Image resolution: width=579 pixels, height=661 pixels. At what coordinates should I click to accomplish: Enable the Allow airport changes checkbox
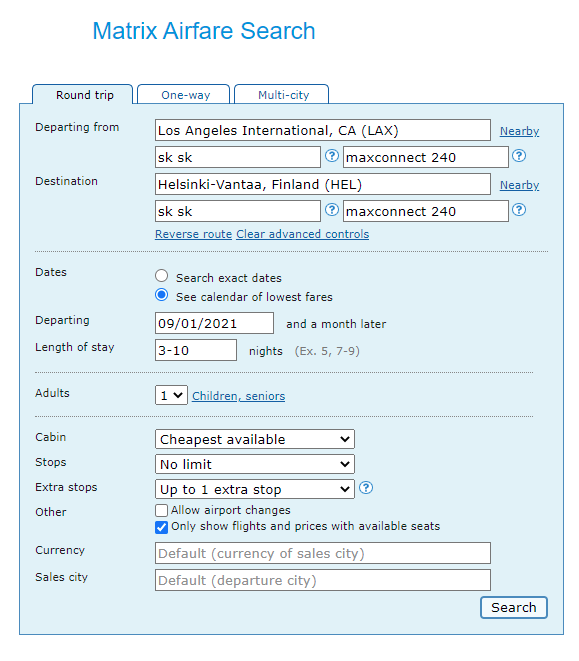pyautogui.click(x=162, y=511)
